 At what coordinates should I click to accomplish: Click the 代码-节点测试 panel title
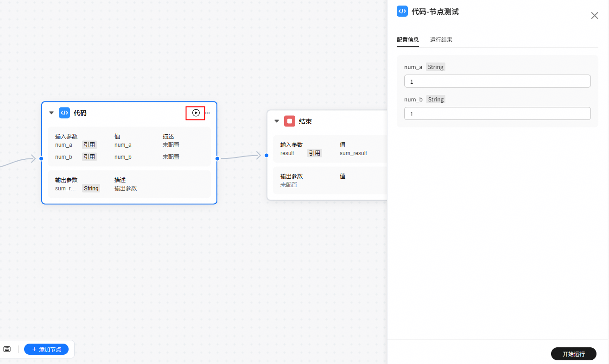coord(435,12)
